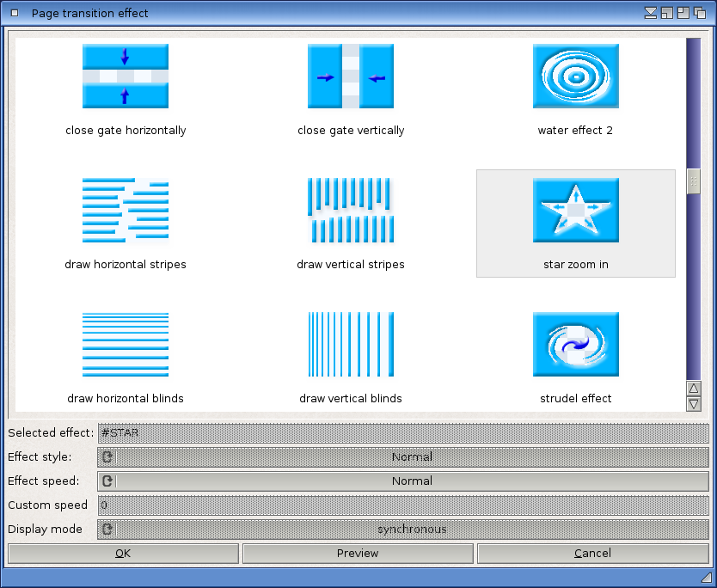Screen dimensions: 717x588
Task: Choose the draw vertical stripes icon
Action: coord(351,210)
